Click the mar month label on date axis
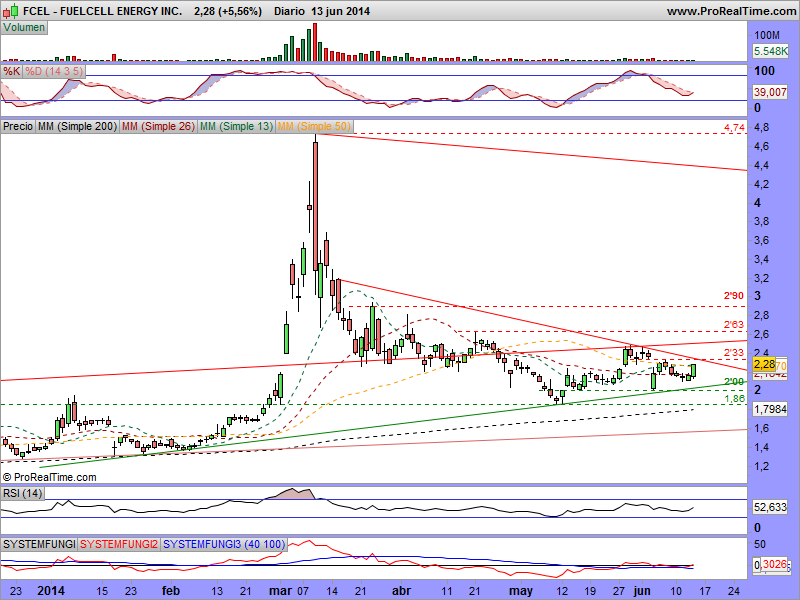The image size is (800, 600). [x=281, y=591]
